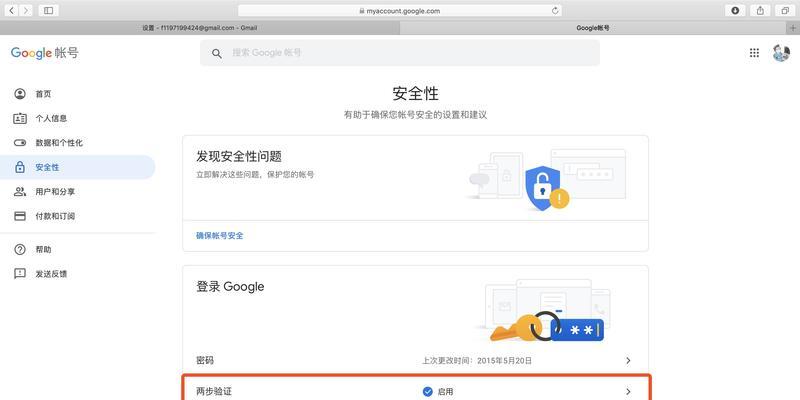This screenshot has width=800, height=400.
Task: Open 帮助 in the sidebar
Action: tap(78, 249)
